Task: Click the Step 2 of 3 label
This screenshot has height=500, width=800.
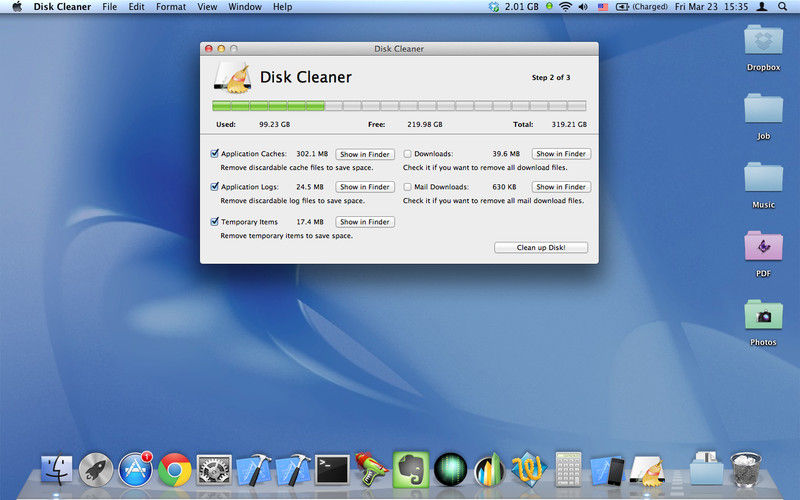Action: coord(551,78)
